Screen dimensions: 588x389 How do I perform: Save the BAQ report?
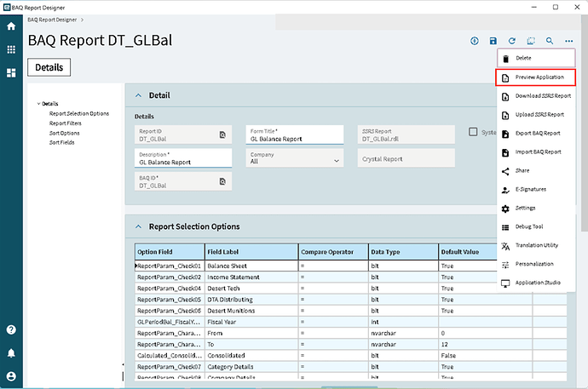pyautogui.click(x=493, y=41)
